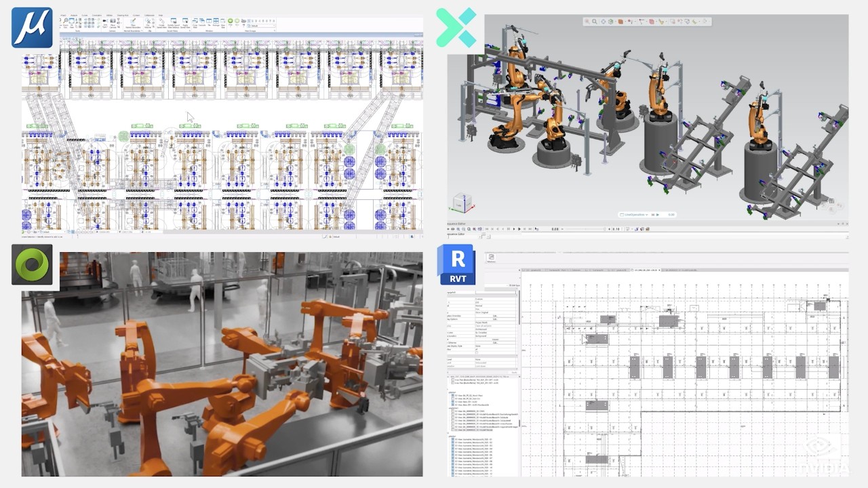Screen dimensions: 868x488
Task: Open the Place Named Boundary tool
Action: (132, 21)
